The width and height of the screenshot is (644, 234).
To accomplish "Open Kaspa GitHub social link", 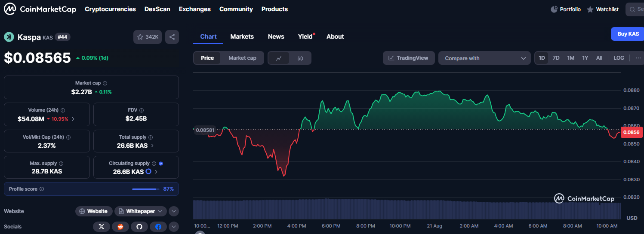I will click(139, 227).
